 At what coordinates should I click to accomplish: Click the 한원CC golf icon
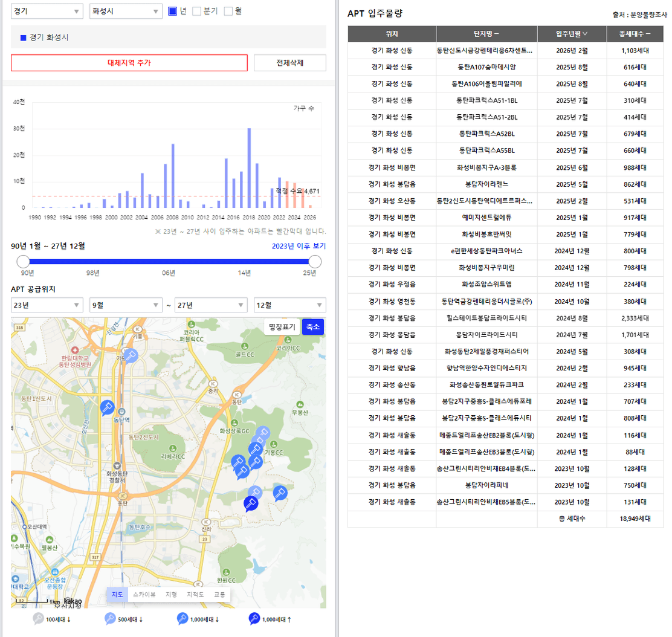(x=226, y=572)
